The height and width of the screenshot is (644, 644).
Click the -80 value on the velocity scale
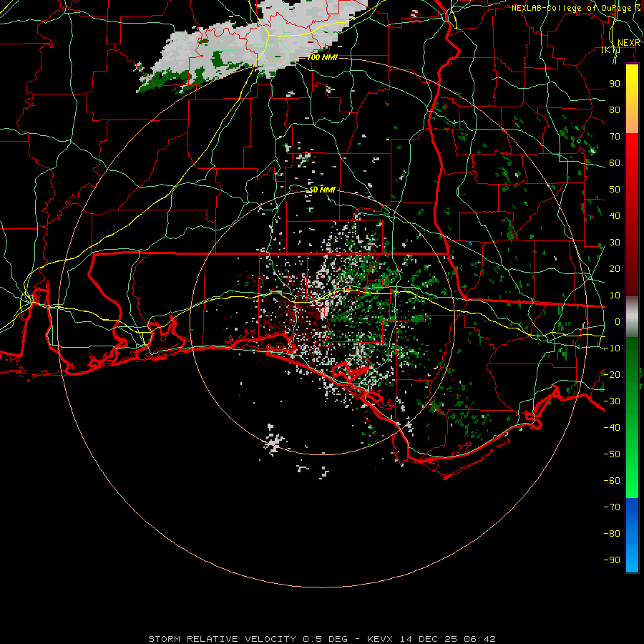coord(612,534)
